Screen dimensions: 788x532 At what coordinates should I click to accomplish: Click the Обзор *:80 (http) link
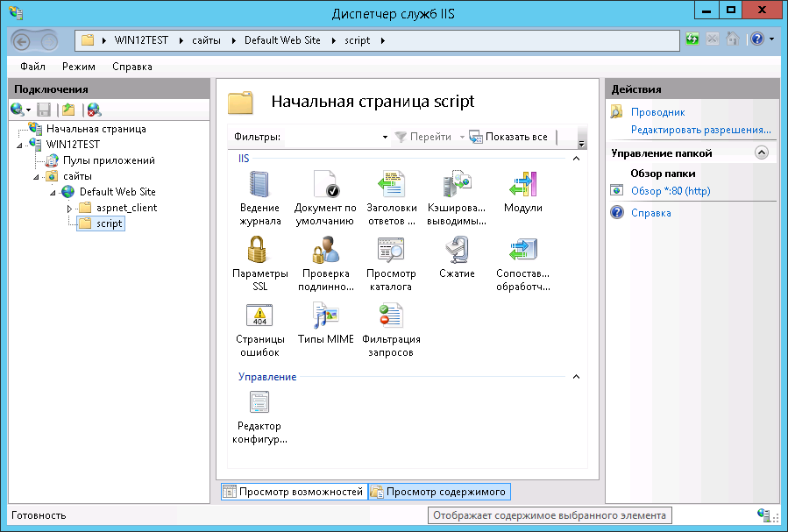click(x=670, y=190)
